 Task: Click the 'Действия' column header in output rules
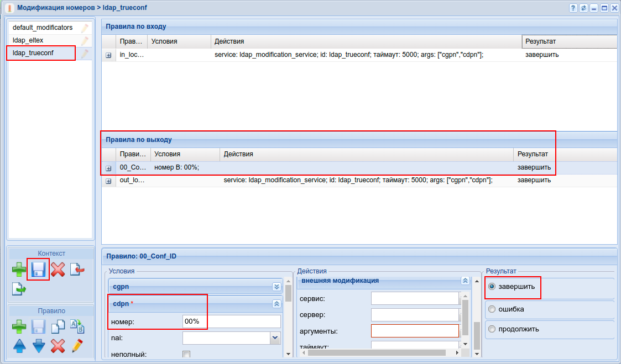365,154
